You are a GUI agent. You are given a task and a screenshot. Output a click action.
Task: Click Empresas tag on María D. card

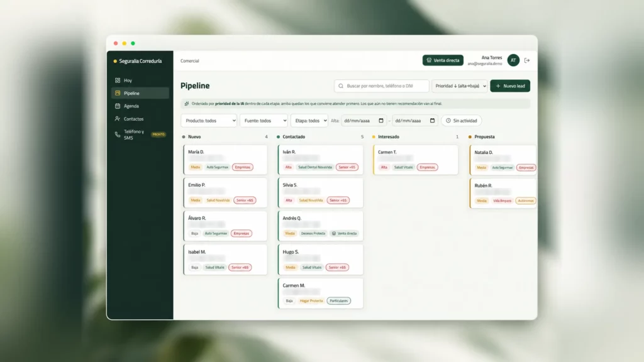pyautogui.click(x=242, y=167)
